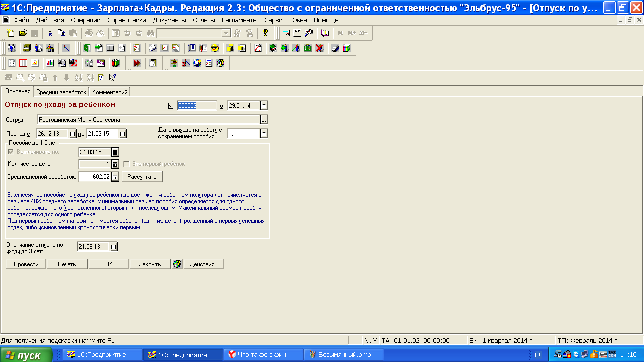Click the Copy toolbar icon
This screenshot has height=362, width=644.
[x=61, y=33]
